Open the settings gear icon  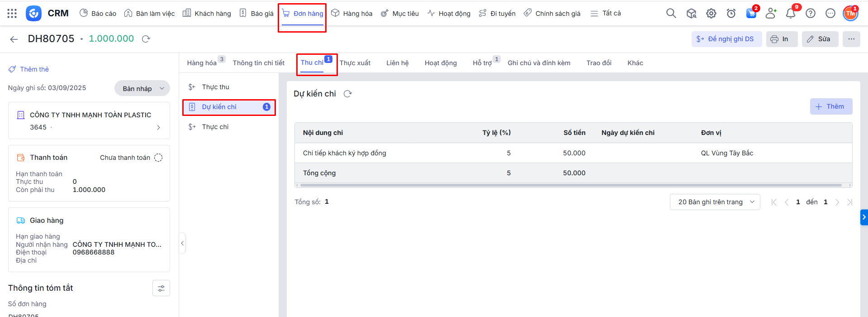711,14
